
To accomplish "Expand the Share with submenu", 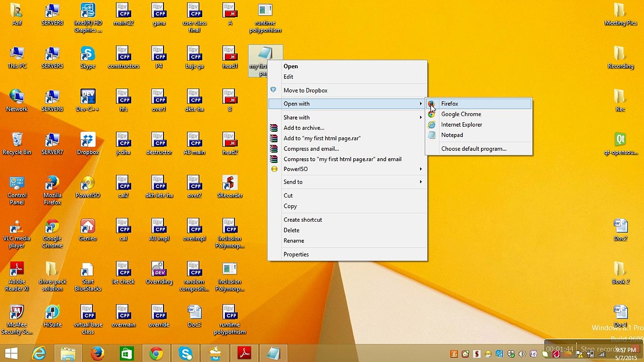I will coord(347,118).
